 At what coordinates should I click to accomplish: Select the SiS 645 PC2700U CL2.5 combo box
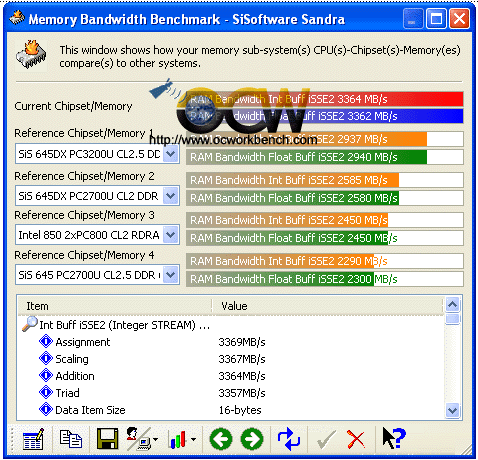(x=97, y=275)
